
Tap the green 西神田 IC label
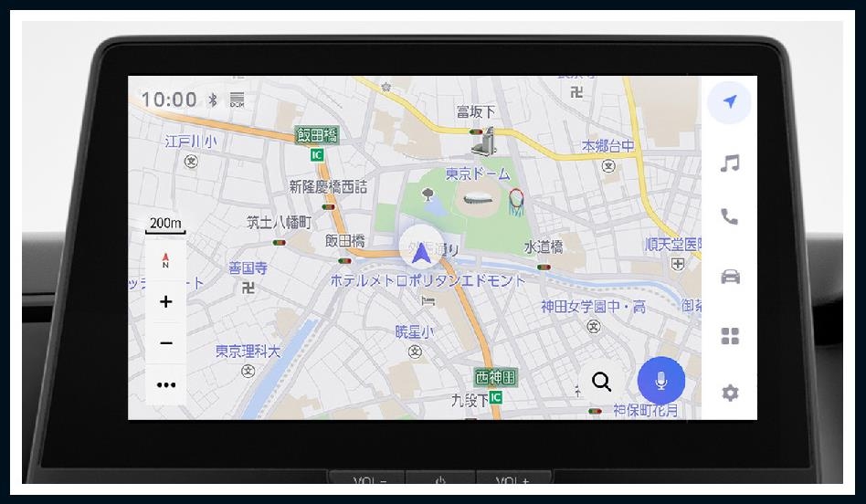click(x=495, y=376)
